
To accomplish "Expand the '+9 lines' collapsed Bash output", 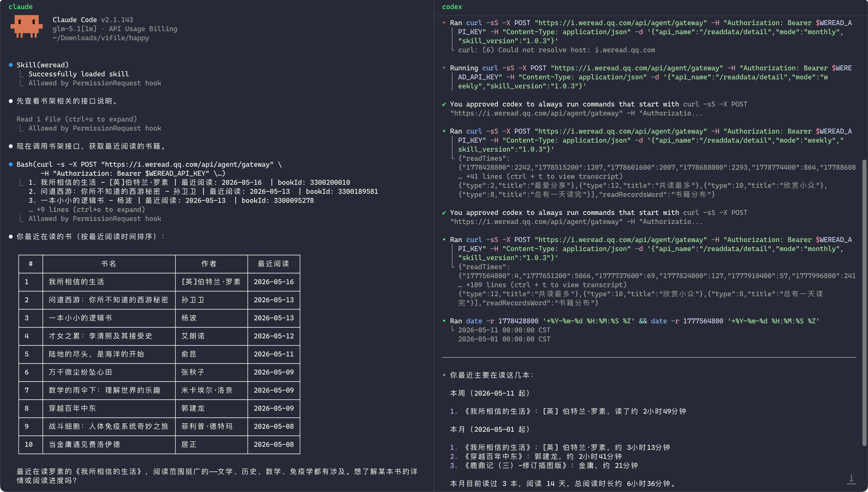I will tap(87, 210).
